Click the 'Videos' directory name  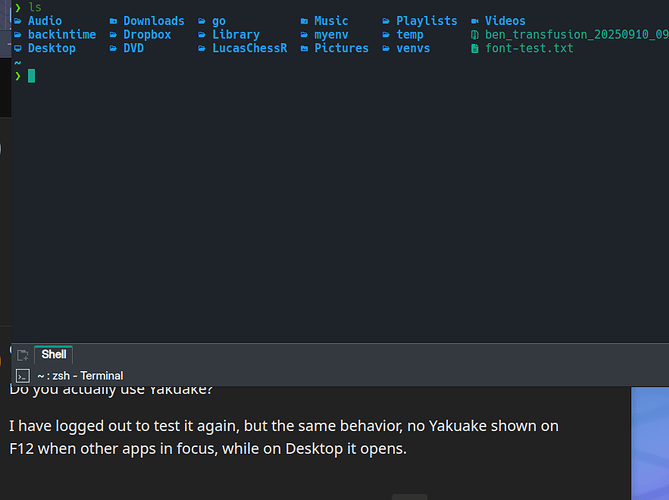coord(505,21)
